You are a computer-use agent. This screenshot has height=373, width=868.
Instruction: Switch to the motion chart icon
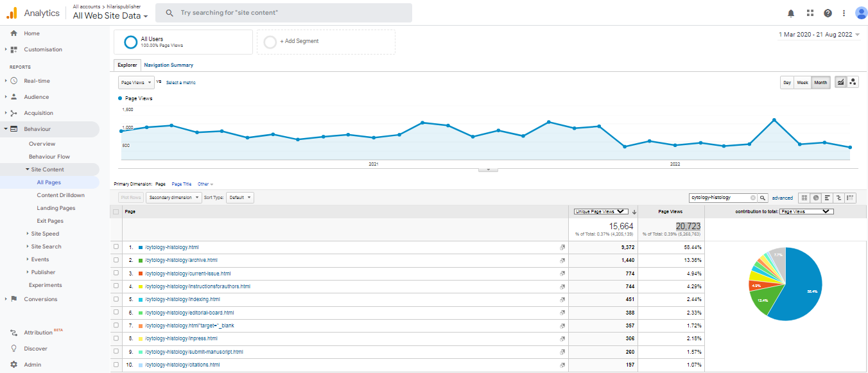853,82
